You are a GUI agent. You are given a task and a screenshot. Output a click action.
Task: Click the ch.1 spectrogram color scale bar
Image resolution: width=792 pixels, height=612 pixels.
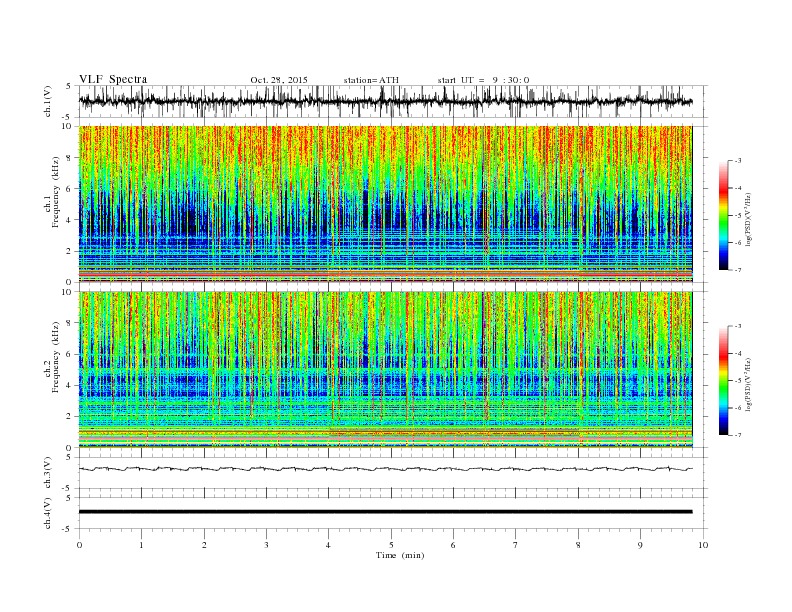(x=723, y=216)
